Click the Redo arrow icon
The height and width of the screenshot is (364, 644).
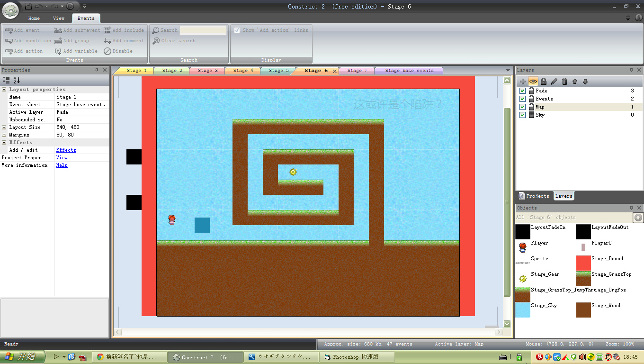(55, 6)
